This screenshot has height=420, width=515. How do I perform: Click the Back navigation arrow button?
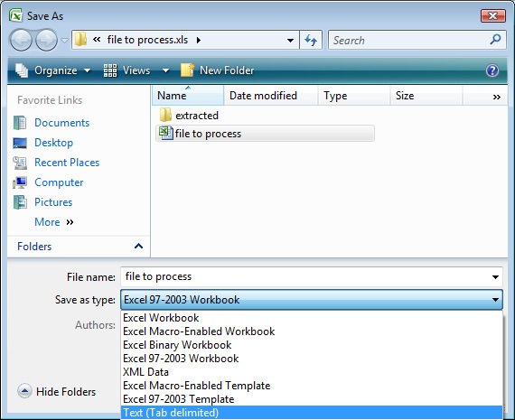[x=21, y=40]
